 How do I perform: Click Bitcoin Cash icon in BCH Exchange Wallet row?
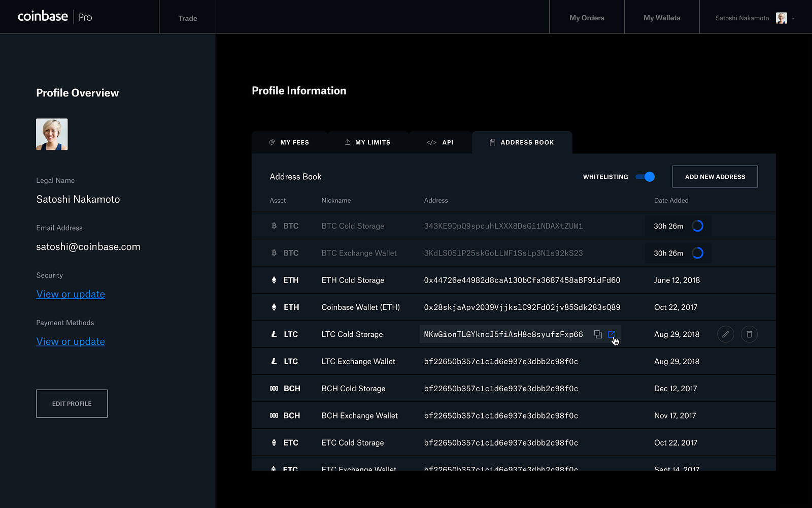(x=274, y=416)
